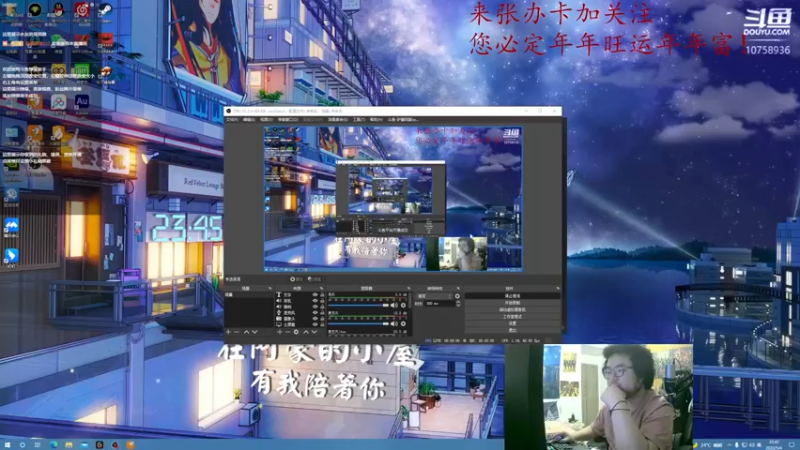Toggle lock on the first source
The height and width of the screenshot is (450, 800).
[322, 295]
